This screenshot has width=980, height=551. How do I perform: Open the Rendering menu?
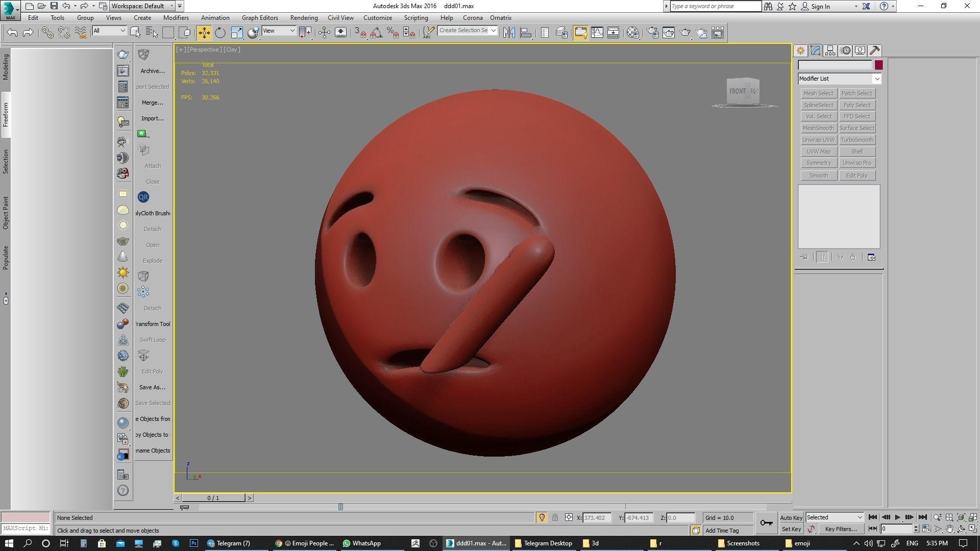coord(304,18)
